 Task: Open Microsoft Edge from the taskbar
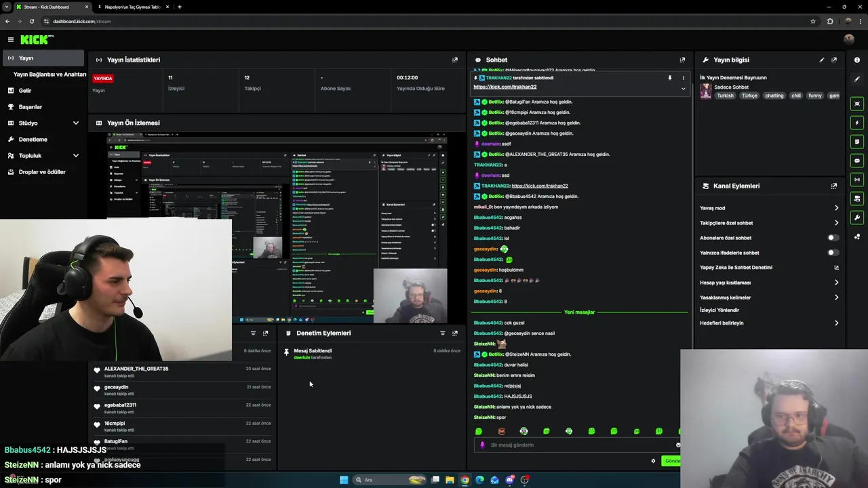[479, 480]
